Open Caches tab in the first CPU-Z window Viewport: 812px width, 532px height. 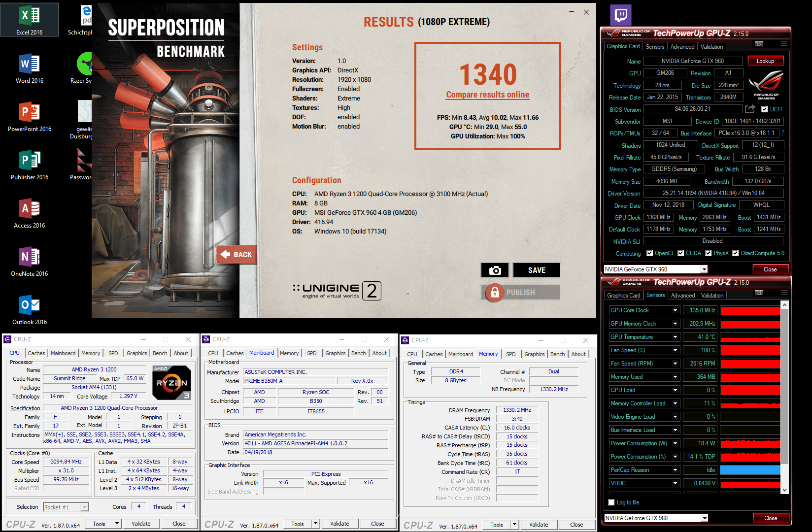[36, 353]
